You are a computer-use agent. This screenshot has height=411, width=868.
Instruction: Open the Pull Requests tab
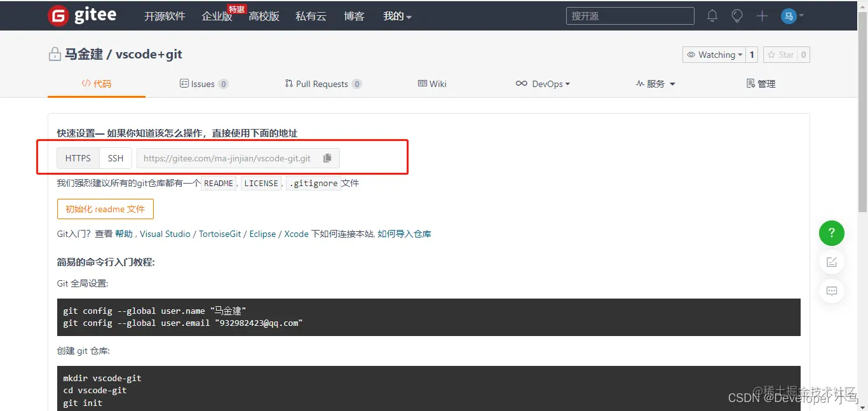pos(323,84)
